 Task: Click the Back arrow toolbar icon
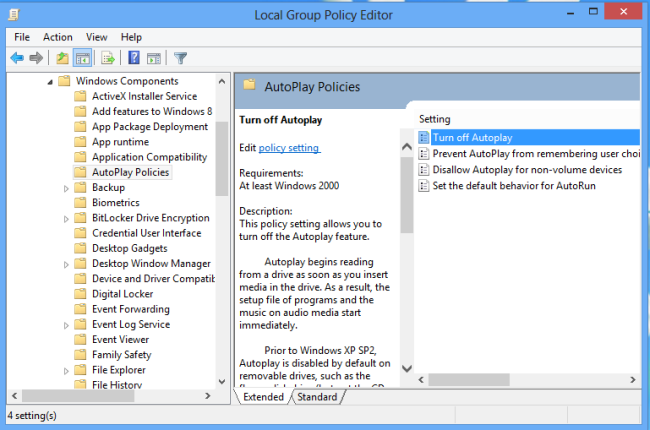[17, 58]
